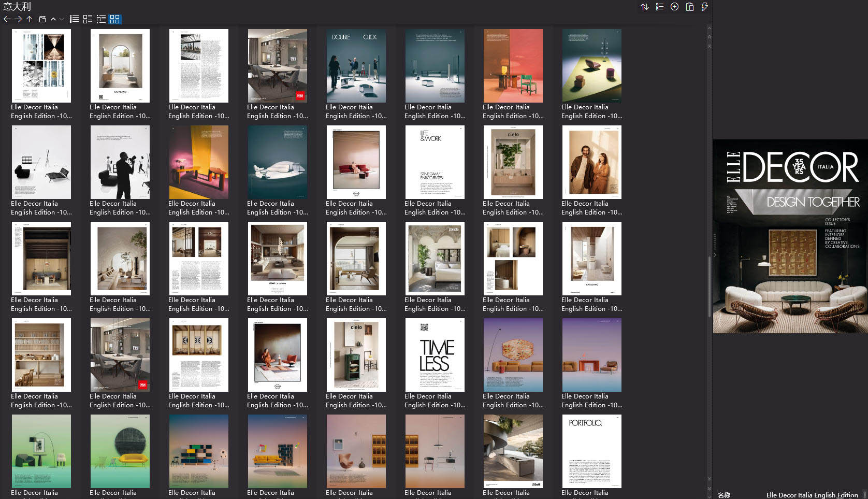
Task: Expand the previous-item chevron control
Action: point(53,19)
